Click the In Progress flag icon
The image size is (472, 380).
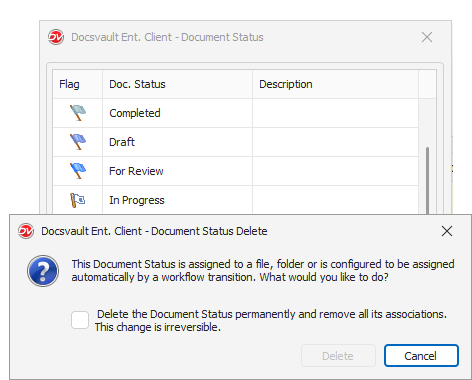78,200
